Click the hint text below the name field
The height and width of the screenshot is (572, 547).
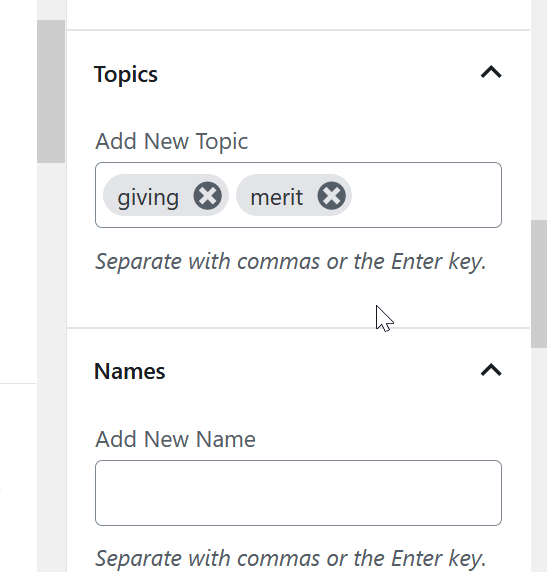click(x=290, y=559)
